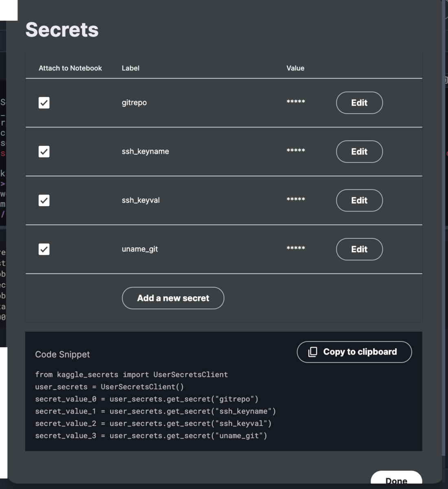The image size is (448, 489).
Task: Click the masked value for uname_git
Action: point(296,249)
